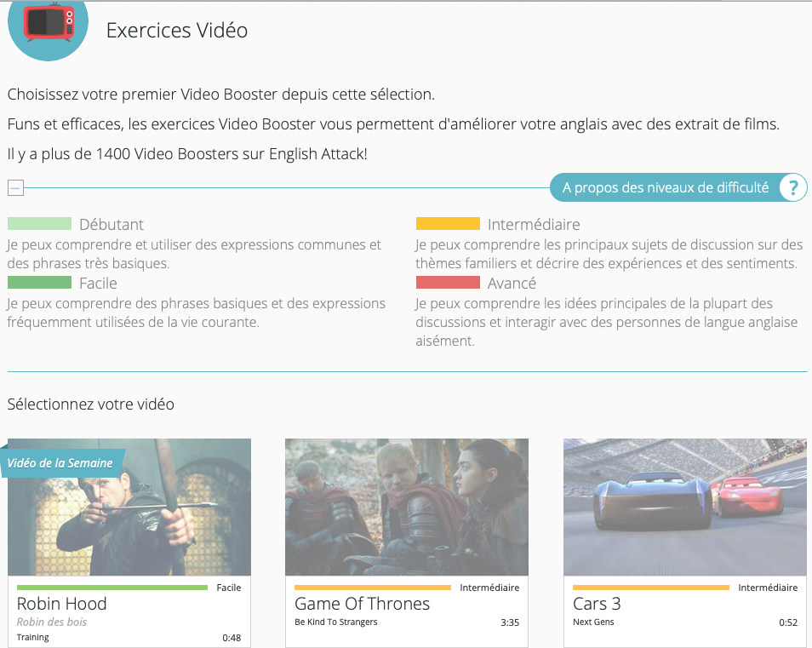Click the Avancé level label
This screenshot has height=648, width=812.
tap(512, 284)
